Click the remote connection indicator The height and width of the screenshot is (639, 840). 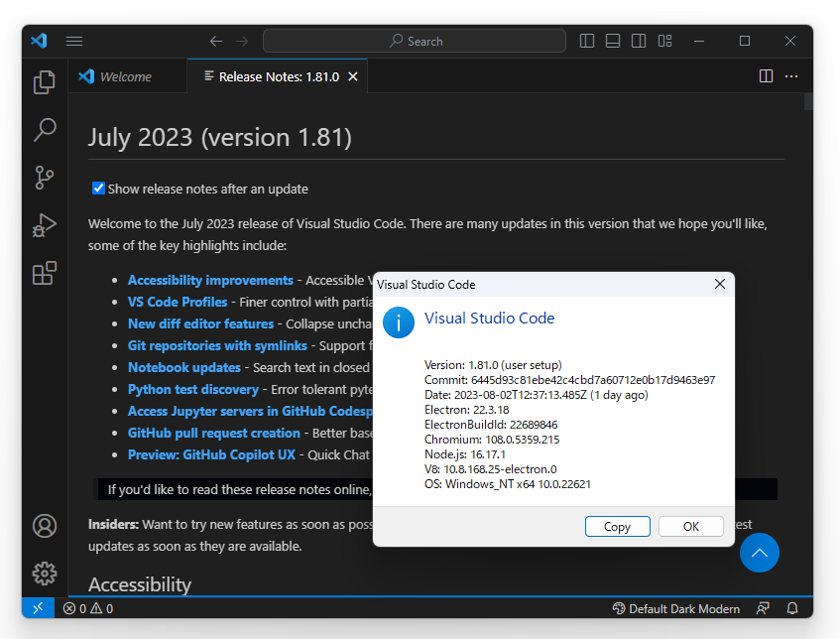click(38, 607)
